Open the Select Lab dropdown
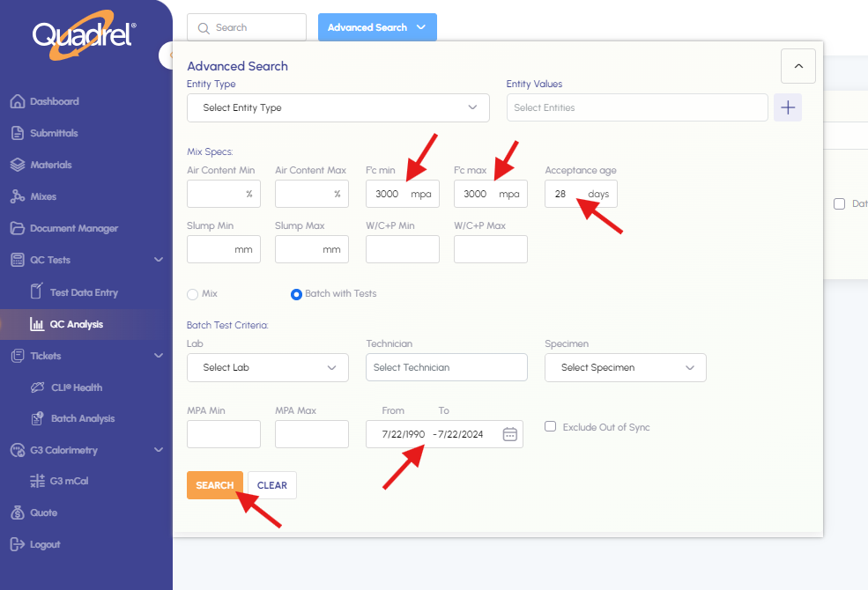The width and height of the screenshot is (868, 590). point(268,367)
